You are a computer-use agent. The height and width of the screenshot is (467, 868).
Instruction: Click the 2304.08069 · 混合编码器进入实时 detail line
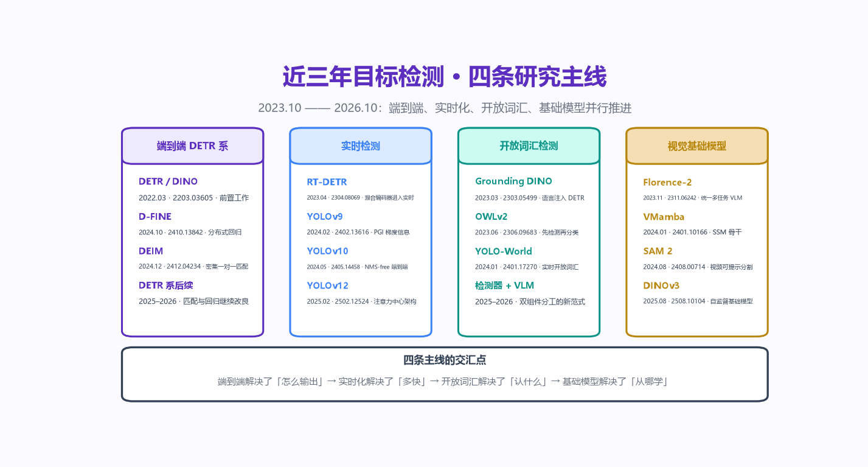361,198
